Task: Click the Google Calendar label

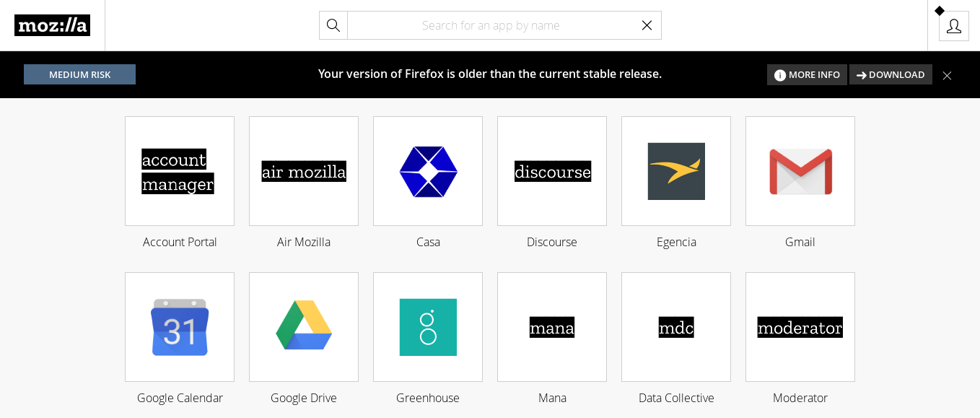Action: (x=180, y=398)
